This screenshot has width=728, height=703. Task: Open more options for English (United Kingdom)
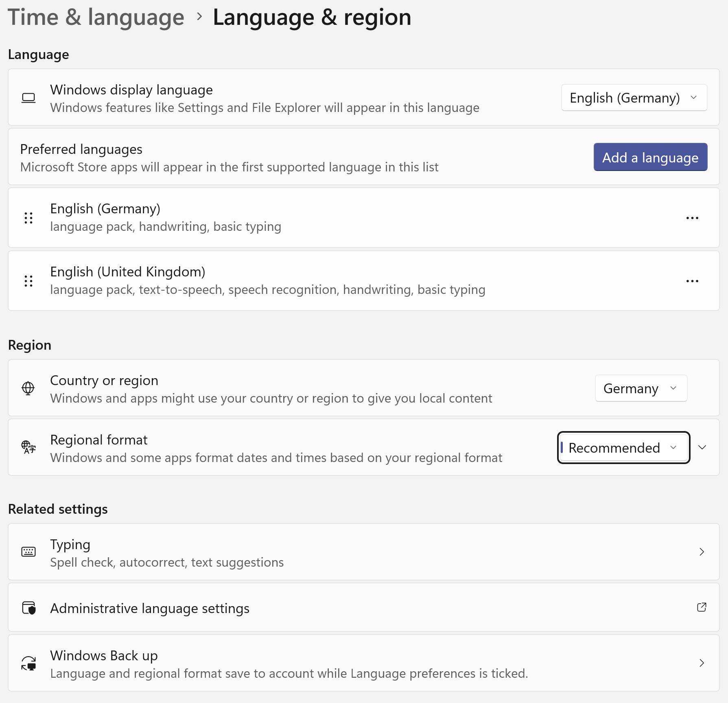(692, 281)
